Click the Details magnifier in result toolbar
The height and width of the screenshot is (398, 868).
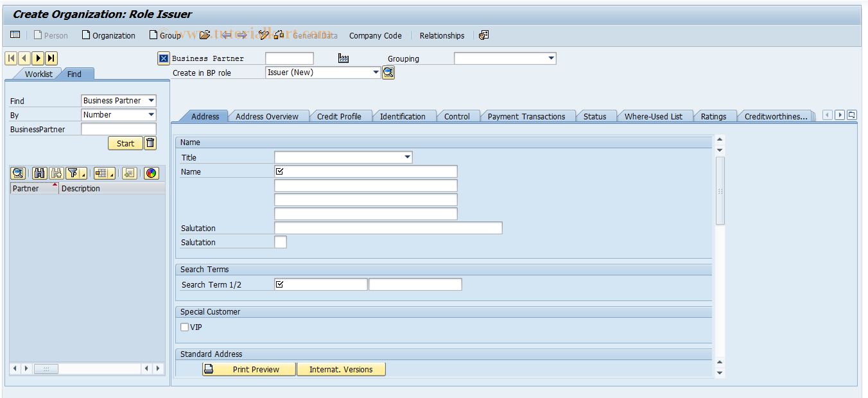(18, 173)
